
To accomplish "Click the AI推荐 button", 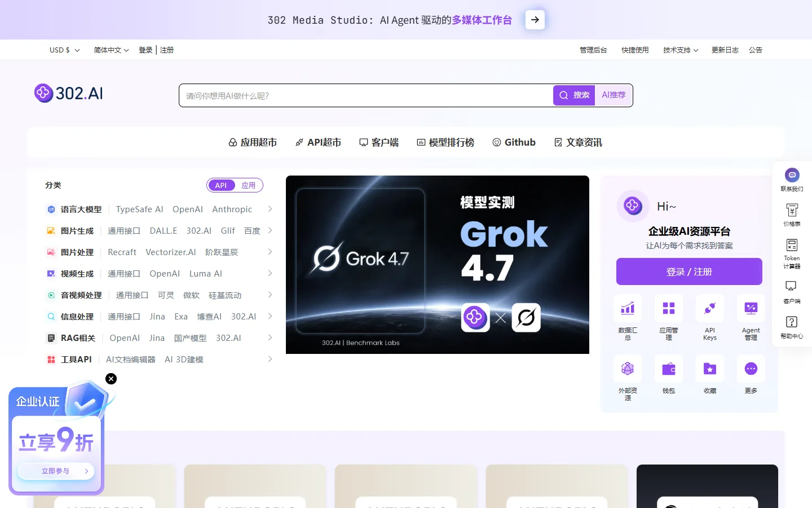I will click(614, 95).
